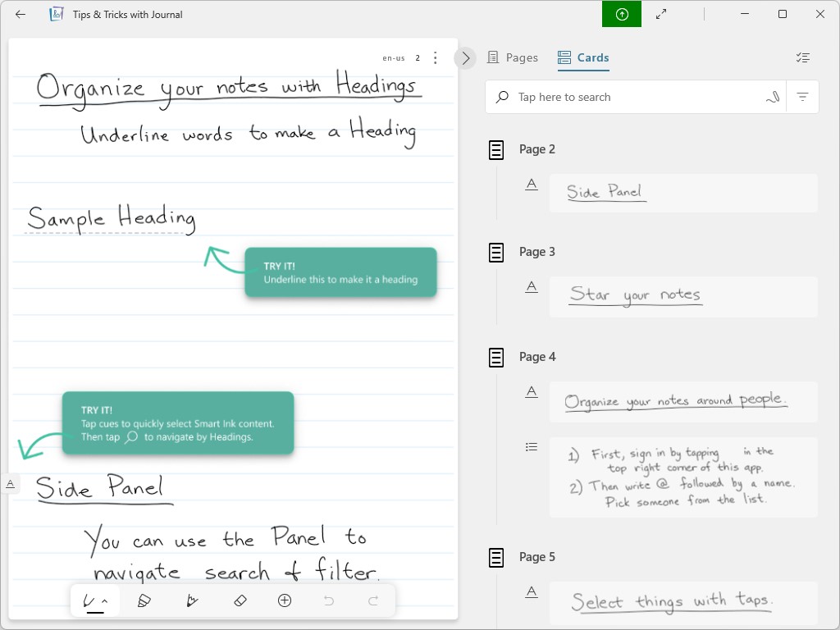Click the Page 3 page icon

coord(496,252)
